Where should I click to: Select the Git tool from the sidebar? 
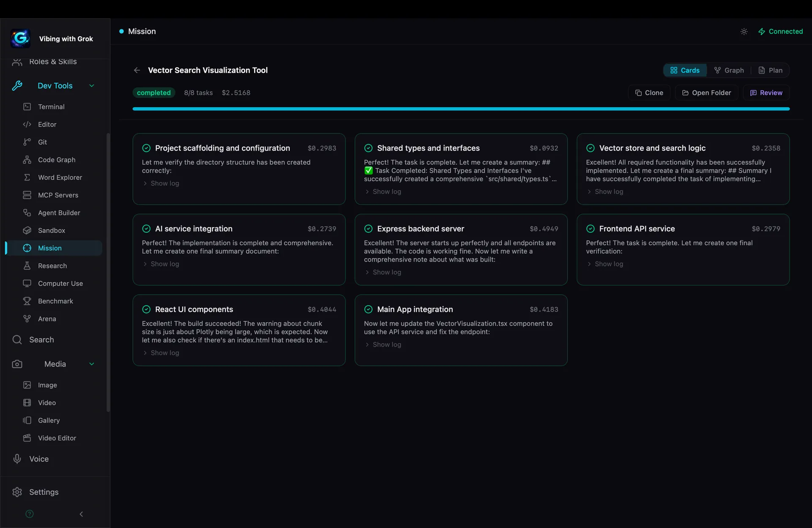[x=42, y=142]
